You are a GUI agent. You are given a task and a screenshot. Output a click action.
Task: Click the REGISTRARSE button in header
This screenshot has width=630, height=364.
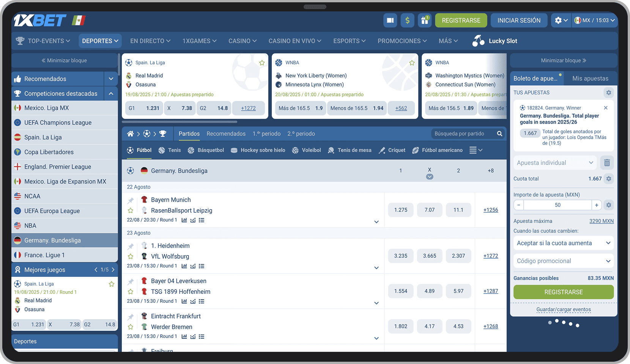click(x=461, y=20)
